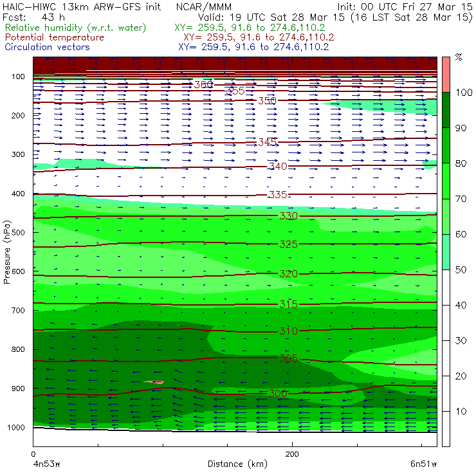Click the Init: 00 UTC Fri 27 Mar 15 text

[405, 7]
